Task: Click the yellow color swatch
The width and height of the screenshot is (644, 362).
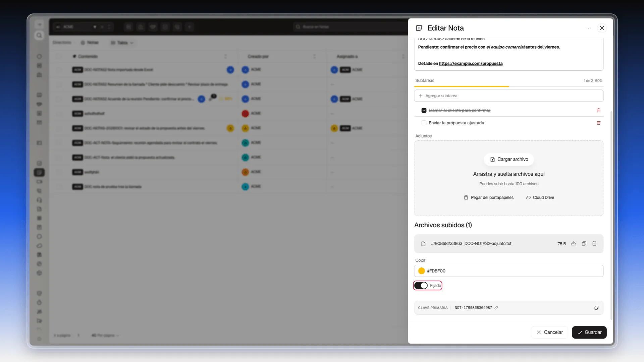Action: coord(422,271)
